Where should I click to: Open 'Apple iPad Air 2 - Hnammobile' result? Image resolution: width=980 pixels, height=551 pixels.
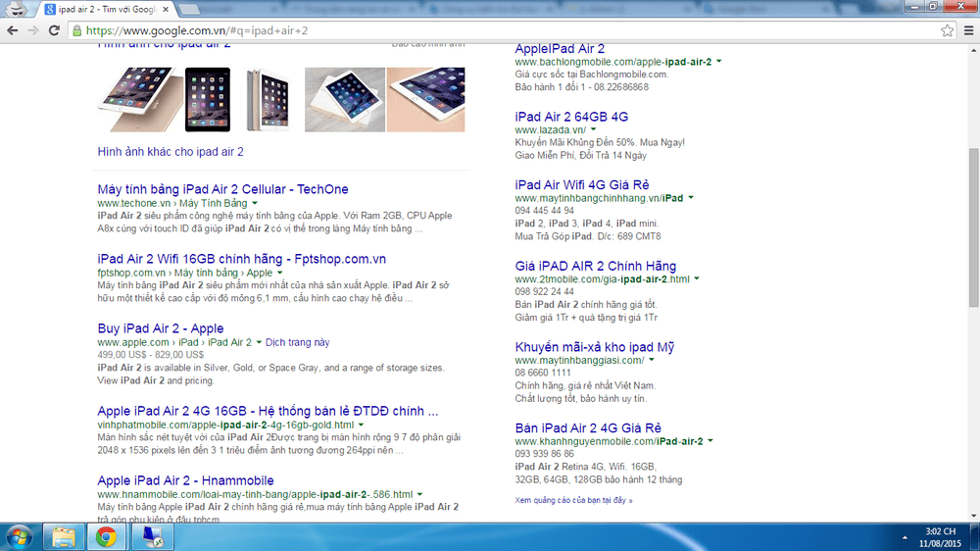185,479
